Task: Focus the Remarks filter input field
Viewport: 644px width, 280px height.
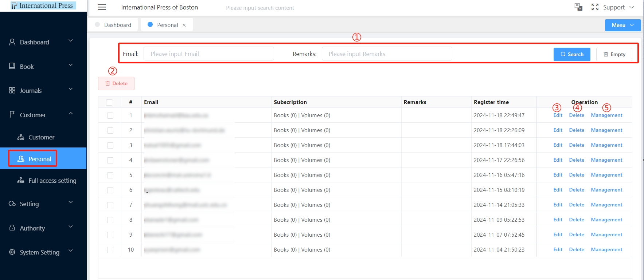Action: 387,54
